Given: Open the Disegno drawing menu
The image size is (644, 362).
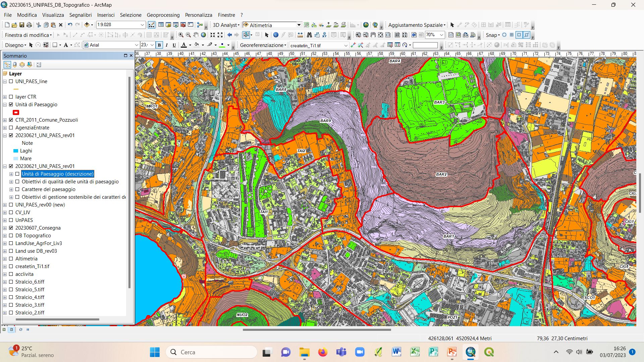Looking at the screenshot, I should point(15,45).
